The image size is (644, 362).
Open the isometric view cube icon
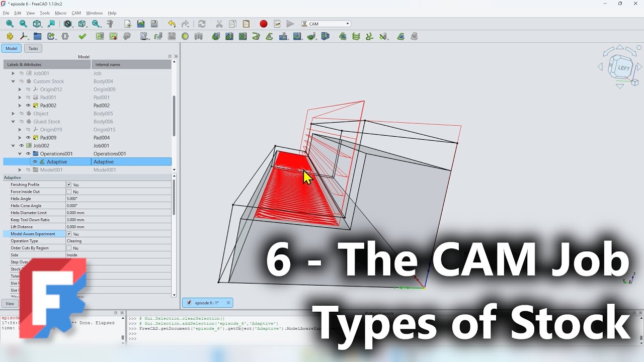(x=37, y=24)
